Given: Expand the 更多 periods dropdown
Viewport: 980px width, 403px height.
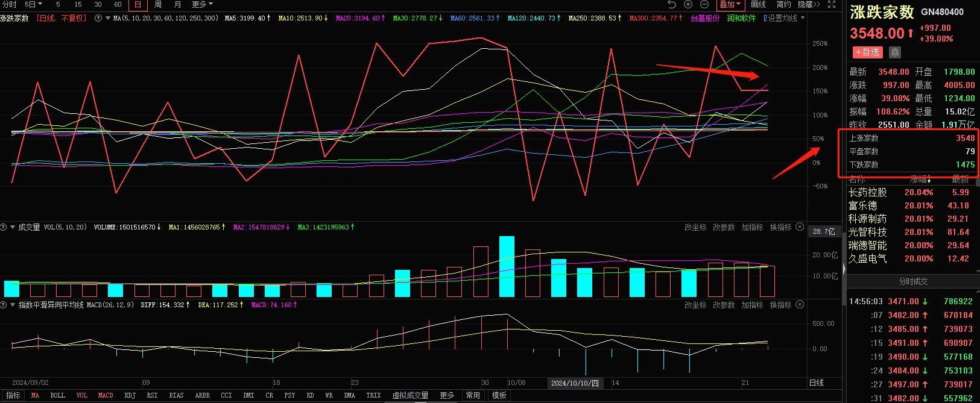Looking at the screenshot, I should 202,4.
